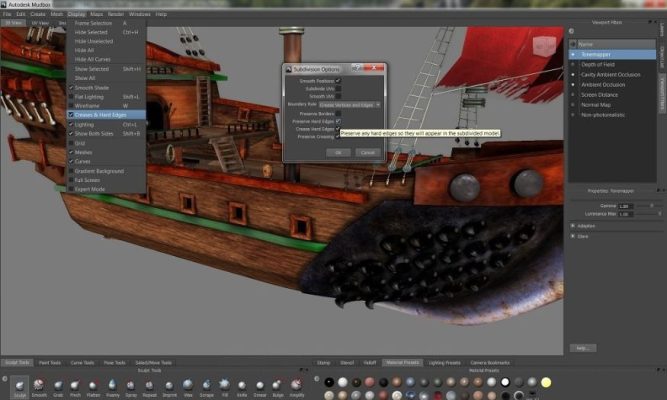
Task: Expand the Adaption section
Action: point(572,226)
